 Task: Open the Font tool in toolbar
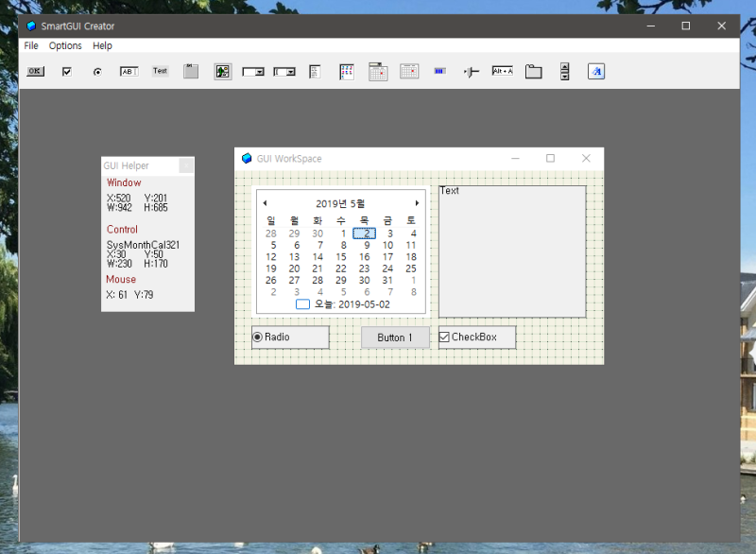pos(596,72)
